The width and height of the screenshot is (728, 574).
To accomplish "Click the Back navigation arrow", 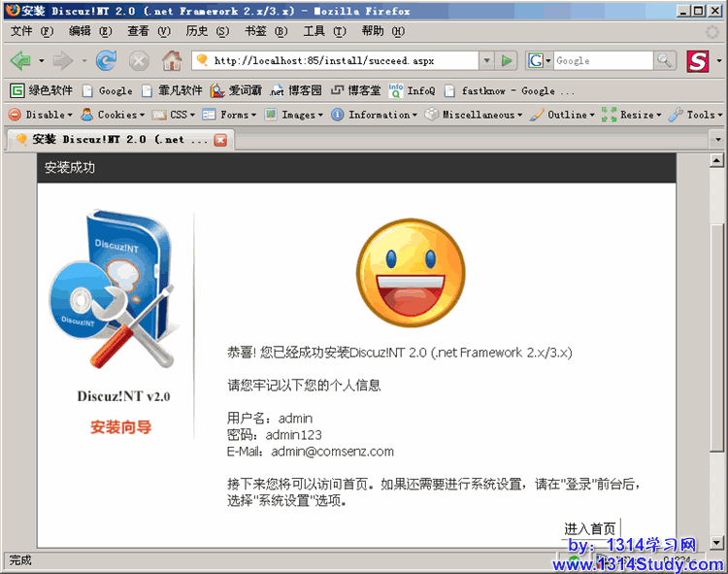I will [20, 60].
